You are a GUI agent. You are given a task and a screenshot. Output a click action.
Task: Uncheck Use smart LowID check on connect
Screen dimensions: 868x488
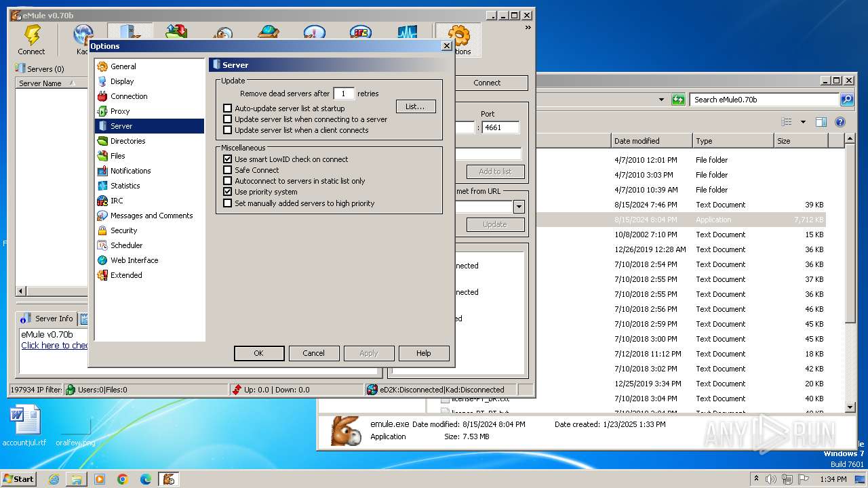point(228,159)
